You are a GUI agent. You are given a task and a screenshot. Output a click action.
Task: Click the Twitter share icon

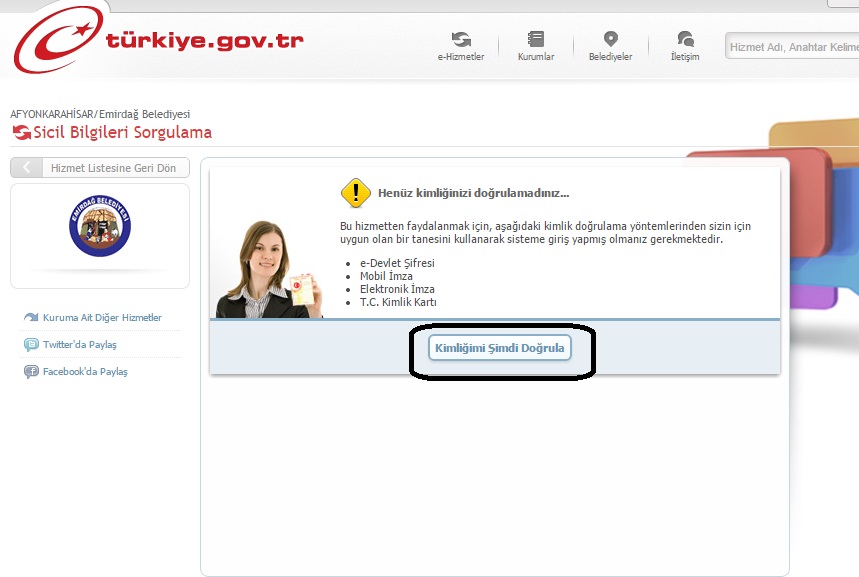click(31, 345)
